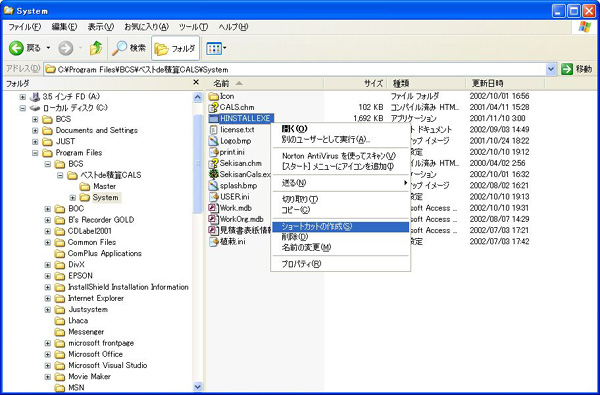Viewport: 600px width, 395px height.
Task: Sort by 更新日時 column header
Action: pos(505,83)
